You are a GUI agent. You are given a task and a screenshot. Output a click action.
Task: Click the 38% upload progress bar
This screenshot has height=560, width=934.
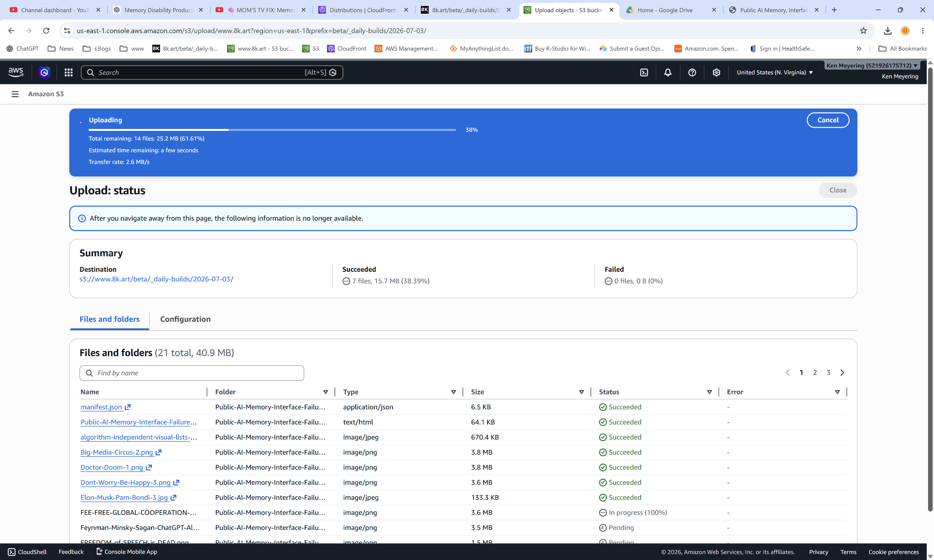[272, 130]
